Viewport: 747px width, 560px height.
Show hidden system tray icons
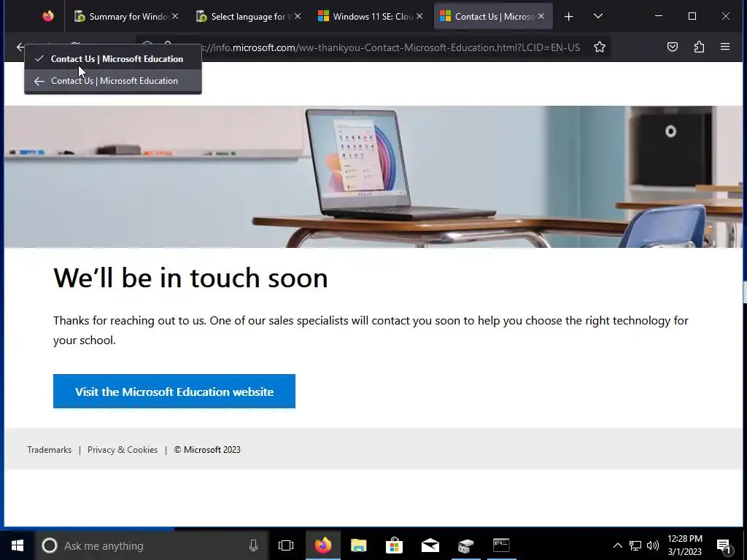tap(617, 545)
